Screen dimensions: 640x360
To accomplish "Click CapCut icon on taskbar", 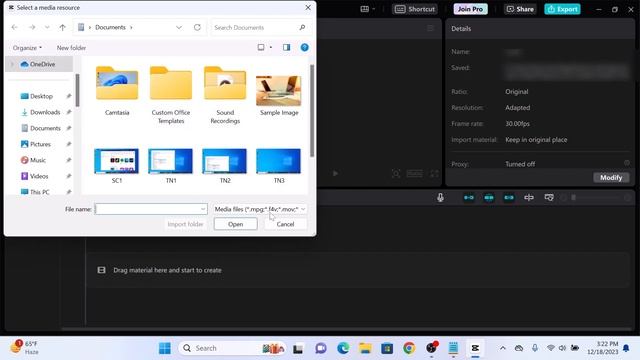I will click(x=475, y=348).
